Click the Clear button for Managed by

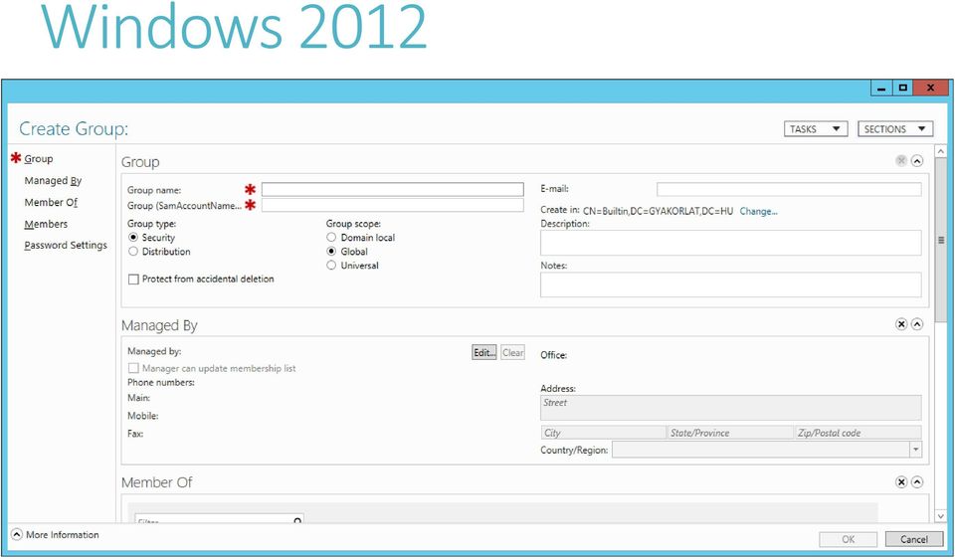pyautogui.click(x=513, y=352)
